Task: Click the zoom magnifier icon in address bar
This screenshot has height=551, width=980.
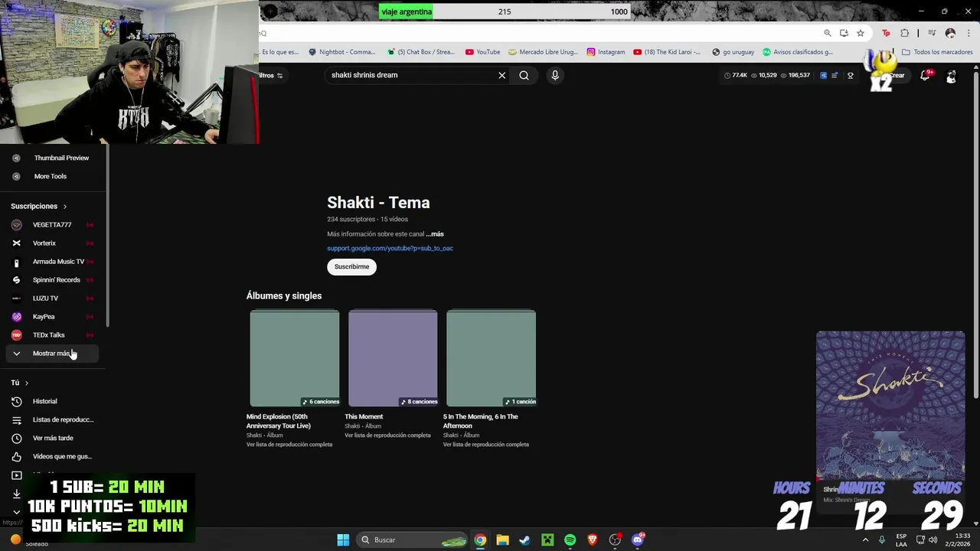Action: (x=828, y=33)
